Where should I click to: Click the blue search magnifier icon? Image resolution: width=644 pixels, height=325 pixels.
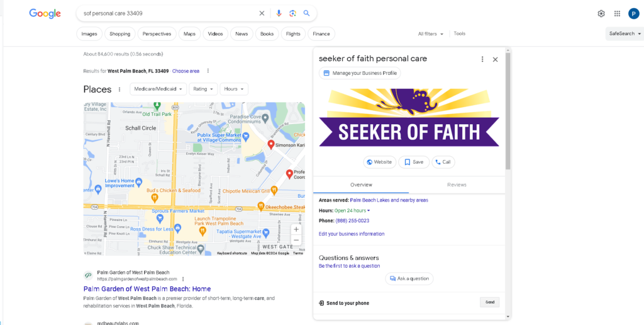point(306,13)
